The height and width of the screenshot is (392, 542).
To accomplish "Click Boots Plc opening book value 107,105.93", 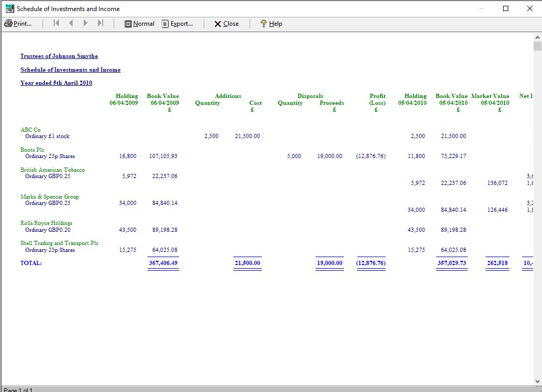I will pos(163,156).
